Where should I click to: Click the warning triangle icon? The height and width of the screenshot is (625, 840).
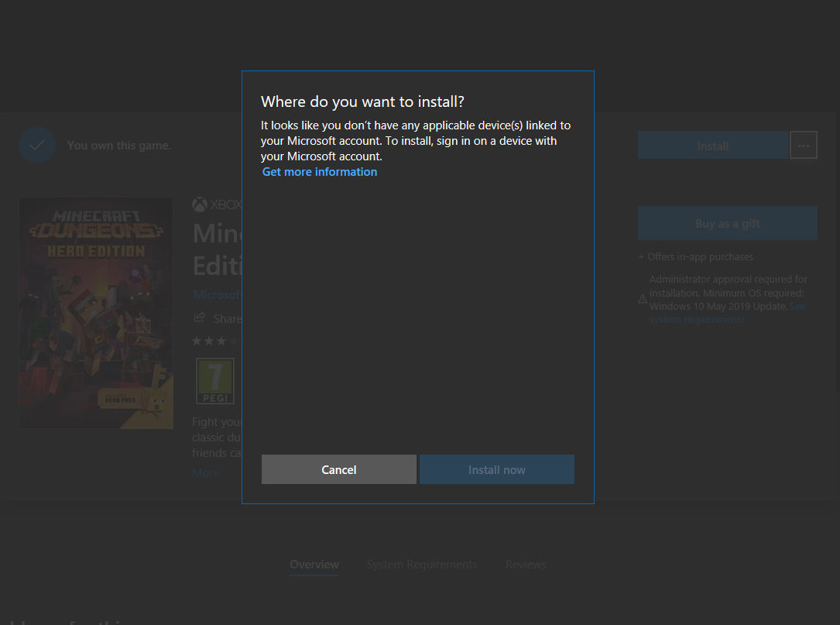[x=643, y=299]
